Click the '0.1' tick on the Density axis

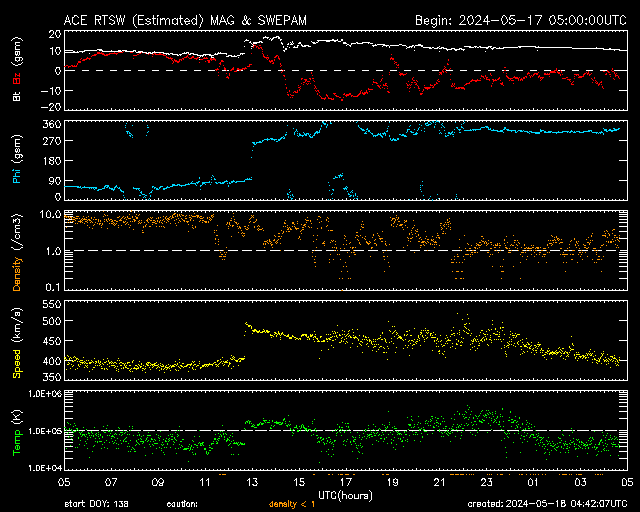click(x=53, y=287)
